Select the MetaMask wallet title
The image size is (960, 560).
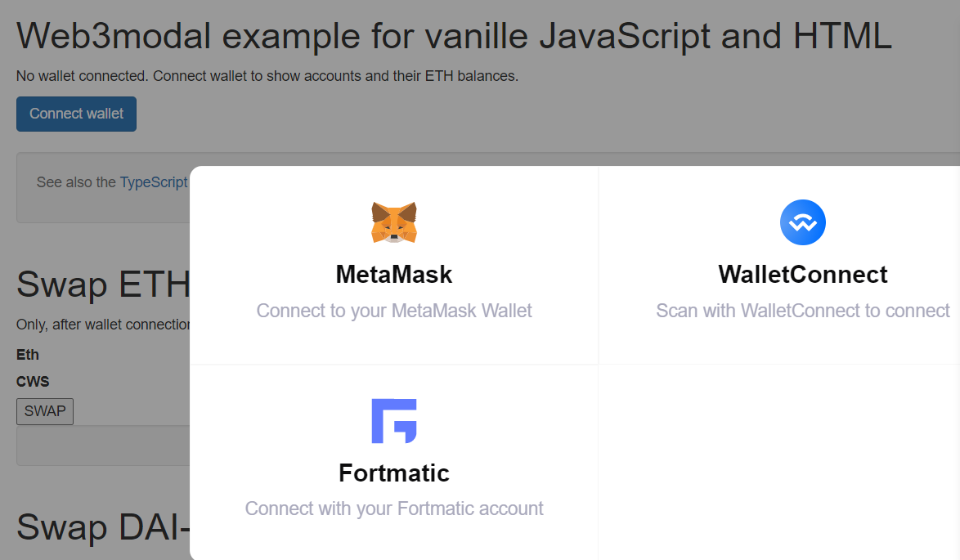(393, 274)
